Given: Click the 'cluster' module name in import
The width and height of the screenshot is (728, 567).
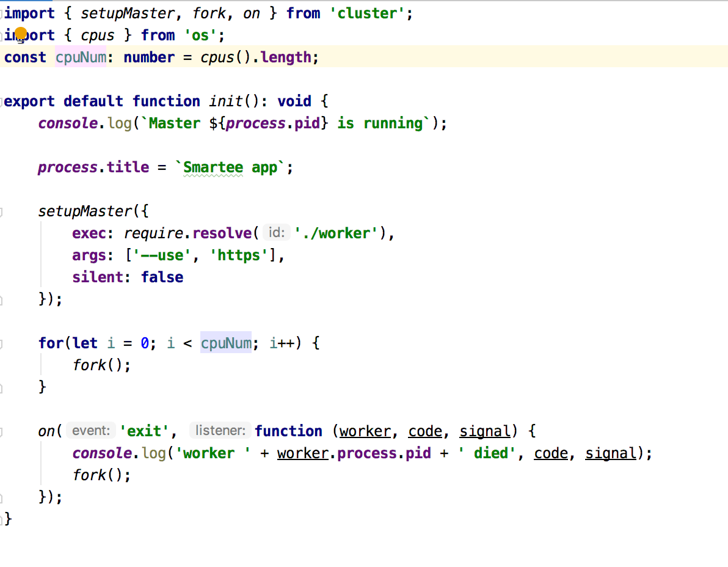Looking at the screenshot, I should click(367, 13).
